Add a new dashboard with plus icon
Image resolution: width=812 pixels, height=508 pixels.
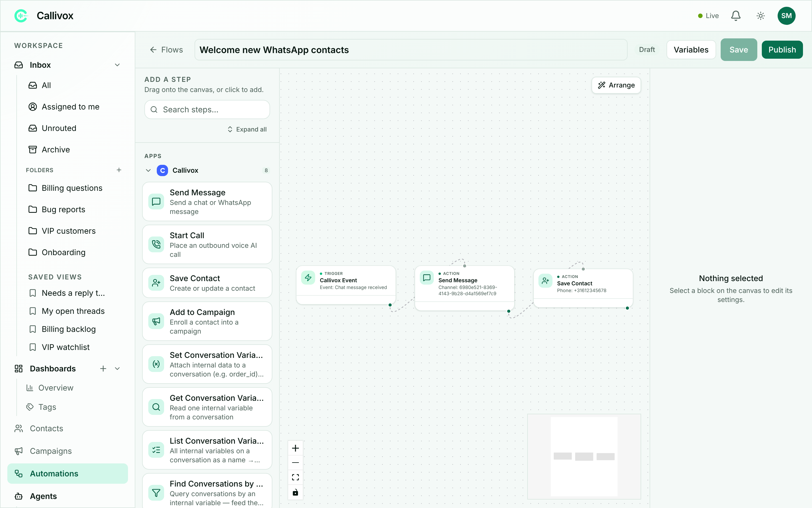[x=103, y=369]
